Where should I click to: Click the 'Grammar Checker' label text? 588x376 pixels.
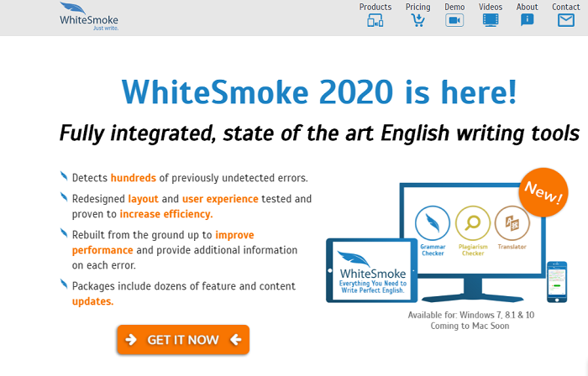(x=433, y=250)
